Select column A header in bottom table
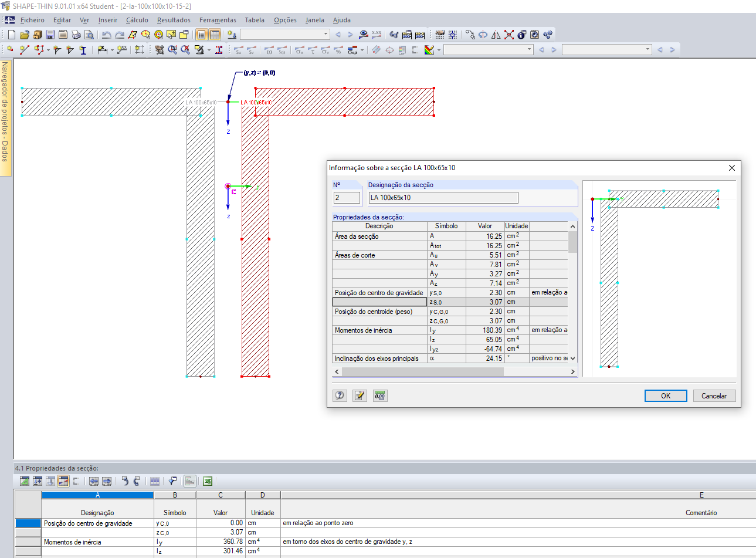The height and width of the screenshot is (558, 756). pyautogui.click(x=97, y=495)
